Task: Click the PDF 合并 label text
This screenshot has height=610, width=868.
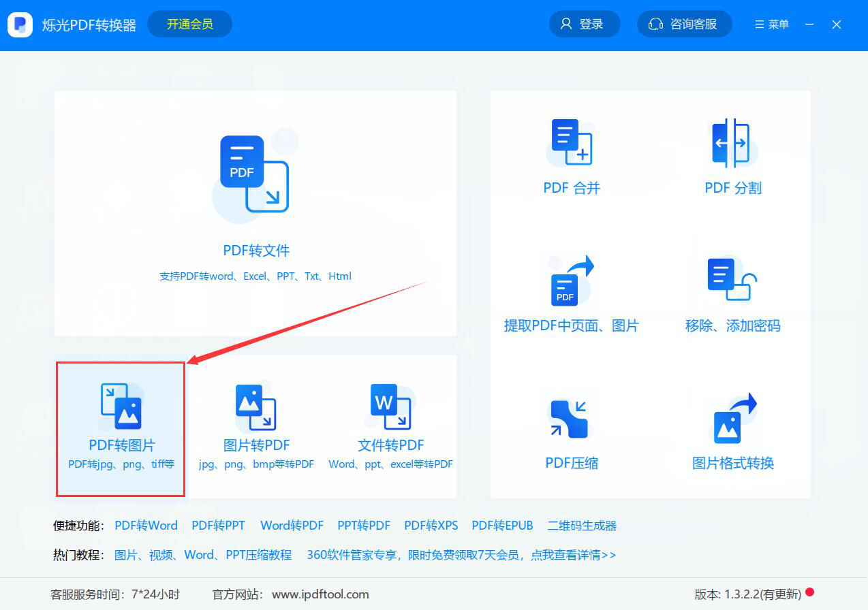Action: click(x=572, y=188)
